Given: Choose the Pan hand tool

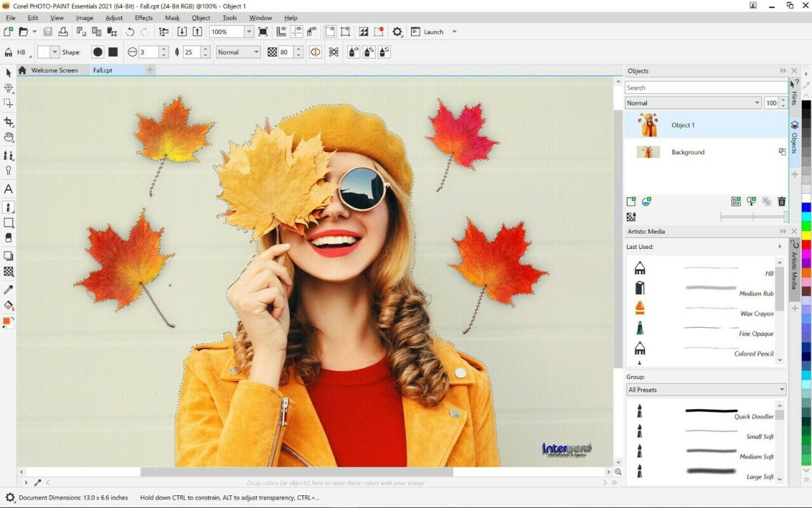Looking at the screenshot, I should tap(9, 137).
